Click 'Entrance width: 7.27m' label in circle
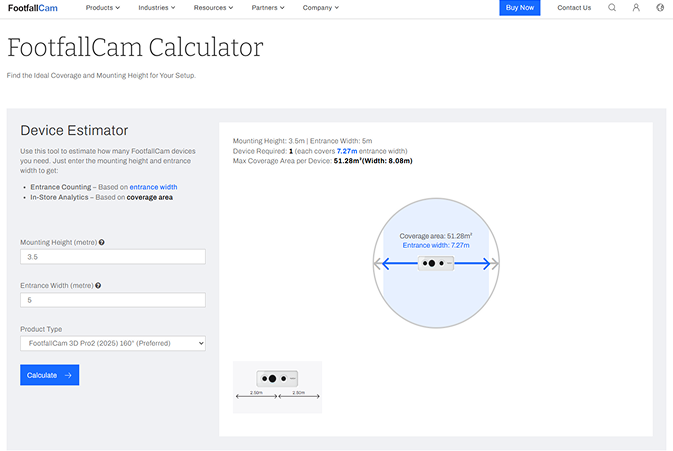Viewport: 673px width, 451px height. (x=436, y=245)
